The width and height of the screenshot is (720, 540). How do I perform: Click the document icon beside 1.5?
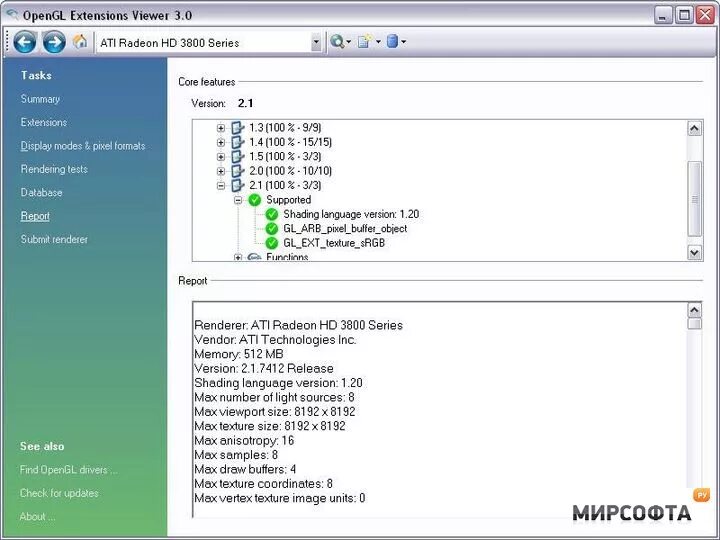(237, 156)
